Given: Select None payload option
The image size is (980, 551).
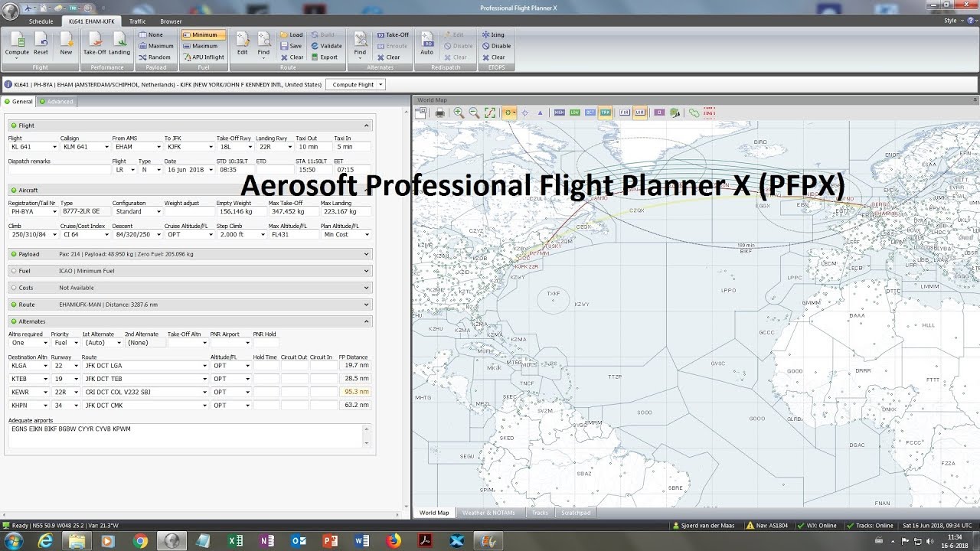Looking at the screenshot, I should [x=151, y=35].
